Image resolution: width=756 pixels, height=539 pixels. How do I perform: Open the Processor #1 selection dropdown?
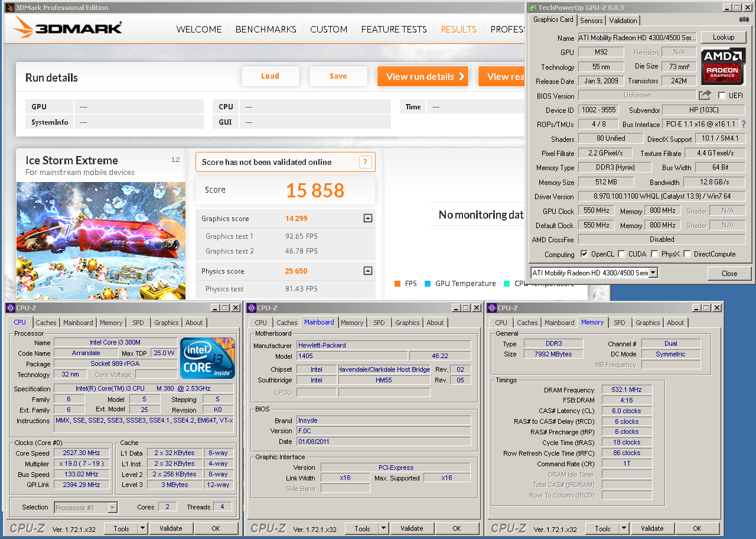point(112,507)
